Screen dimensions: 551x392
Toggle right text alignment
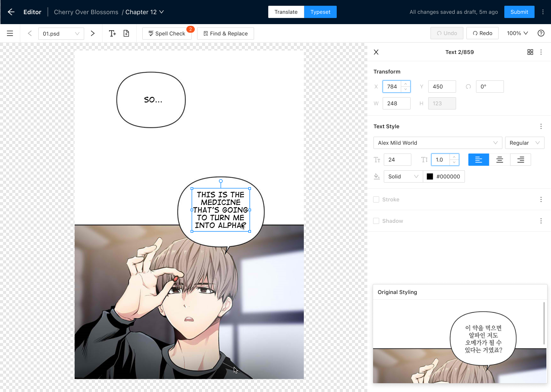click(520, 160)
